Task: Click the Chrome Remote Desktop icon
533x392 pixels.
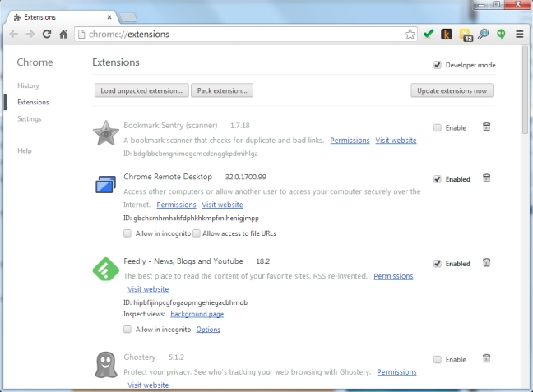Action: [106, 184]
